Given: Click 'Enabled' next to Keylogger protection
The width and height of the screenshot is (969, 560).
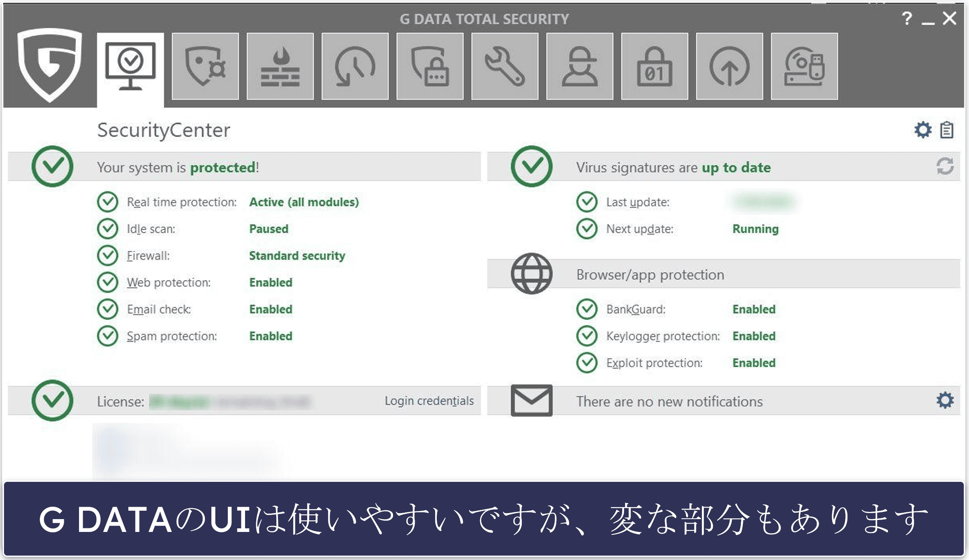Looking at the screenshot, I should pyautogui.click(x=754, y=336).
